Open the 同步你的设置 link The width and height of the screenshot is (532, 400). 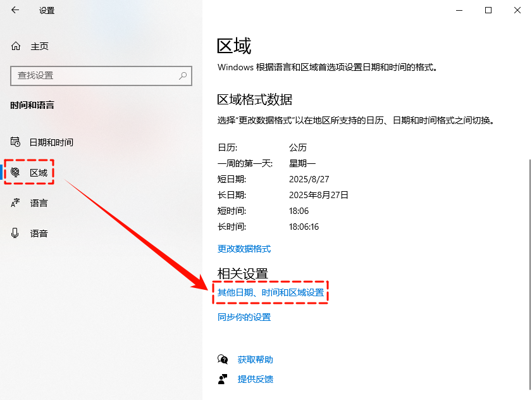(x=244, y=317)
